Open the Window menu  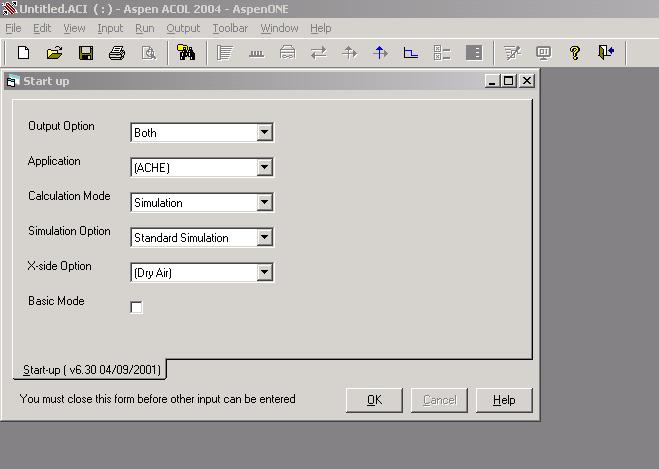point(279,28)
